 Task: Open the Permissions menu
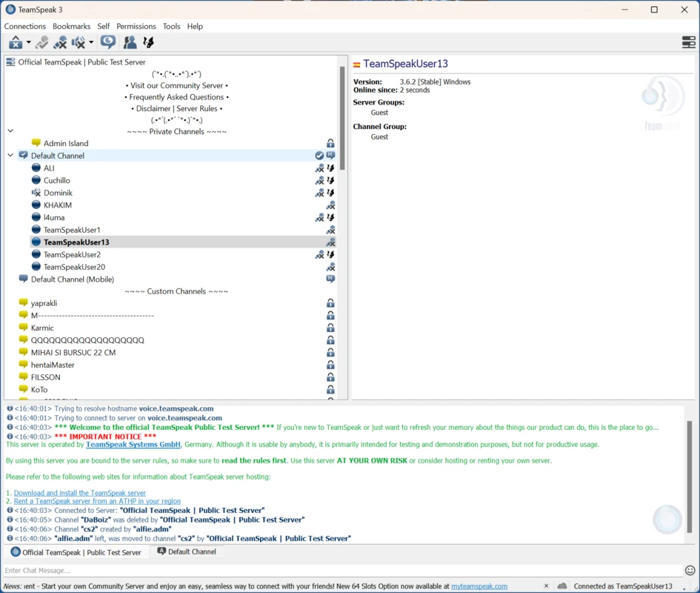[x=136, y=26]
